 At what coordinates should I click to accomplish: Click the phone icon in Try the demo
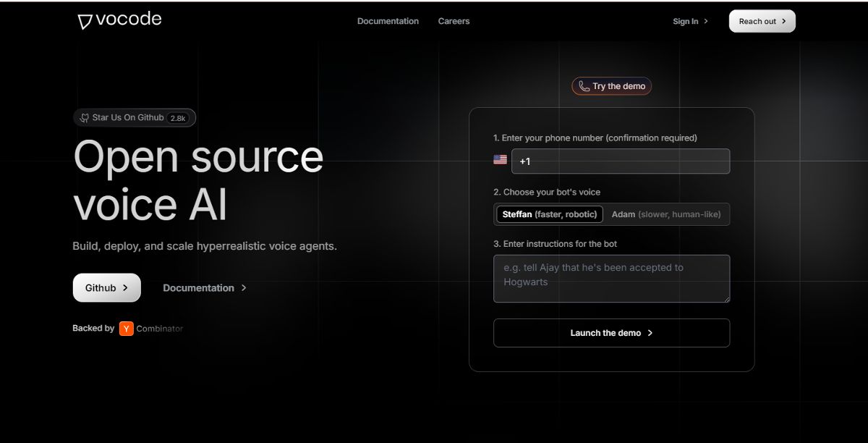(584, 85)
